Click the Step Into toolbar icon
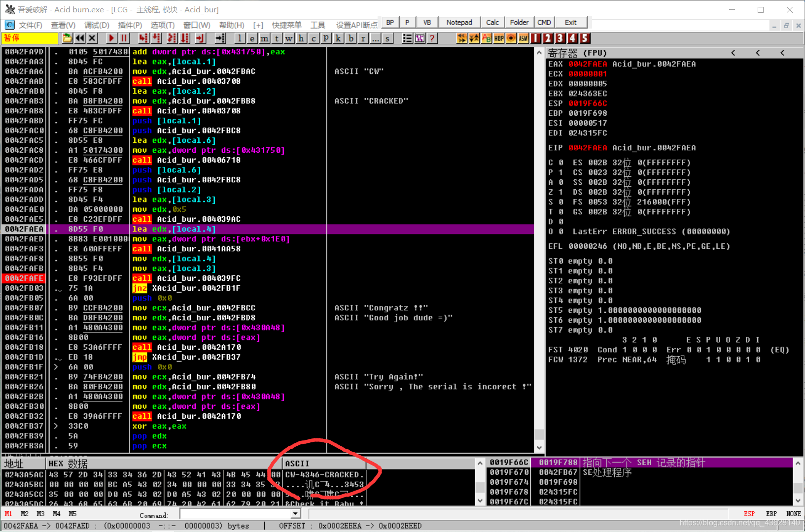The height and width of the screenshot is (532, 805). tap(143, 38)
